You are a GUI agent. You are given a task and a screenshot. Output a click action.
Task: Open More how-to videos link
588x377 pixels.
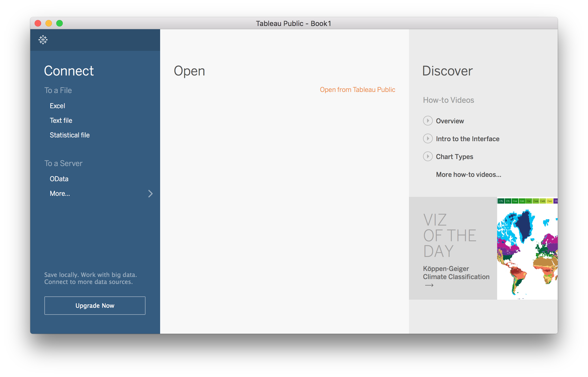pyautogui.click(x=468, y=174)
